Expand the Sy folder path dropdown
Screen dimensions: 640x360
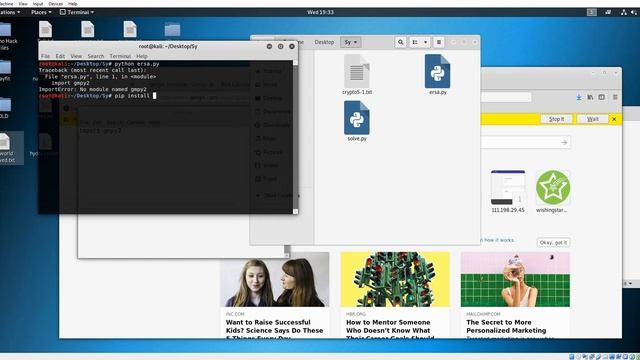coord(351,42)
